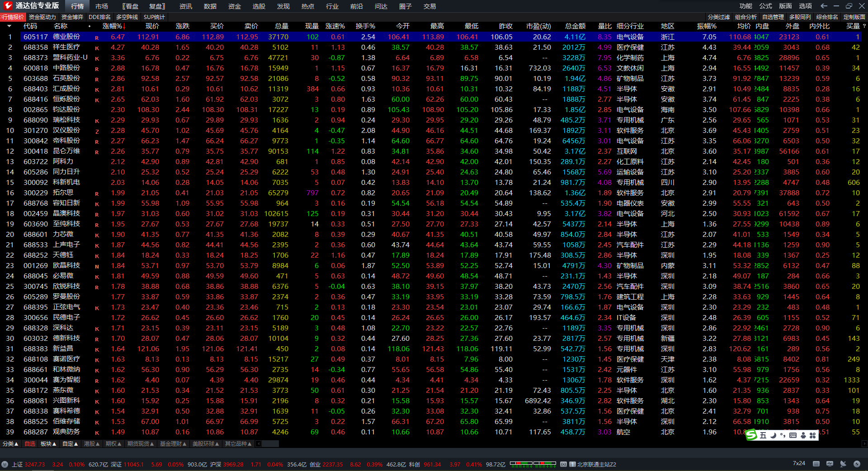Expand the 美股环球 global menu
The image size is (868, 471).
[205, 444]
